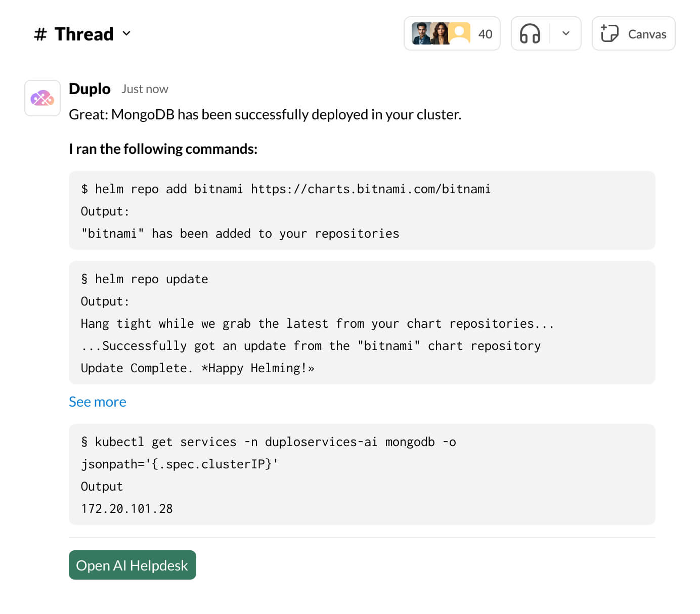700x614 pixels.
Task: Click the yellow placeholder member avatar
Action: click(460, 34)
